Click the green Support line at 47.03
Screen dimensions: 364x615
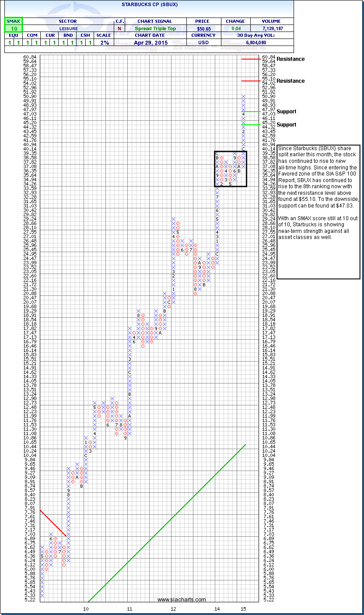(x=251, y=112)
